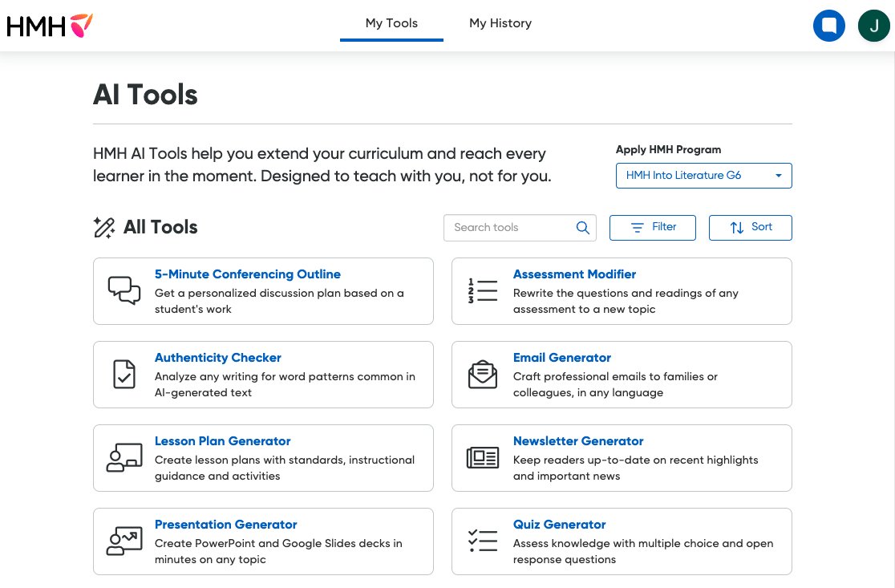Focus the Search tools field
This screenshot has width=895, height=588.
coord(520,228)
